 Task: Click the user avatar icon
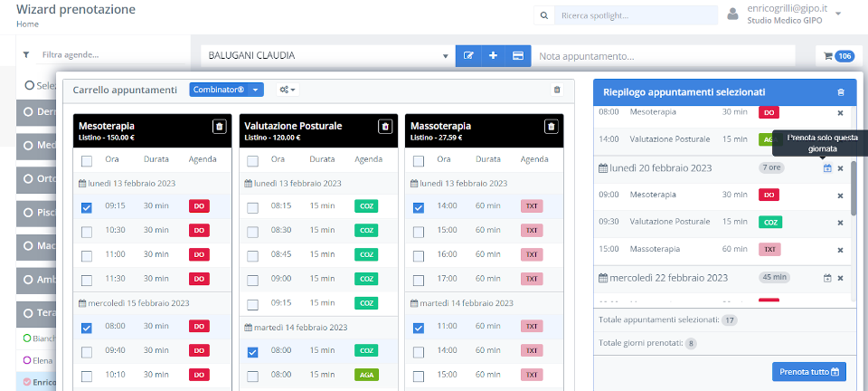733,14
